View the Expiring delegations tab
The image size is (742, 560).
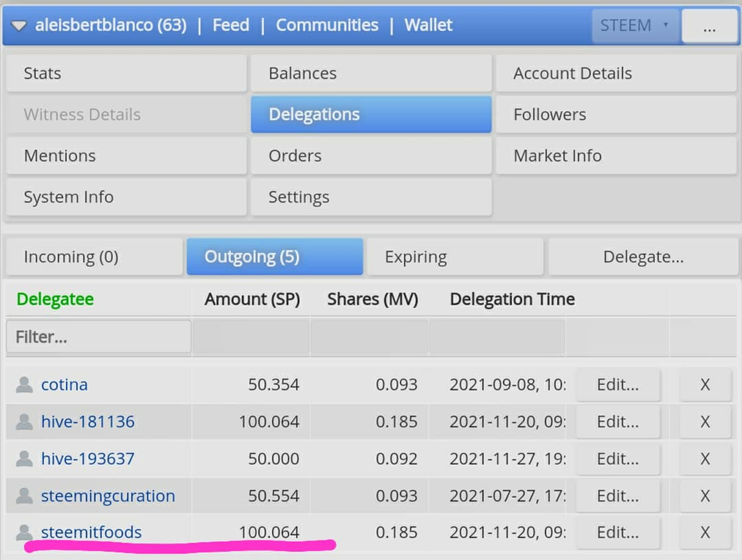click(455, 257)
